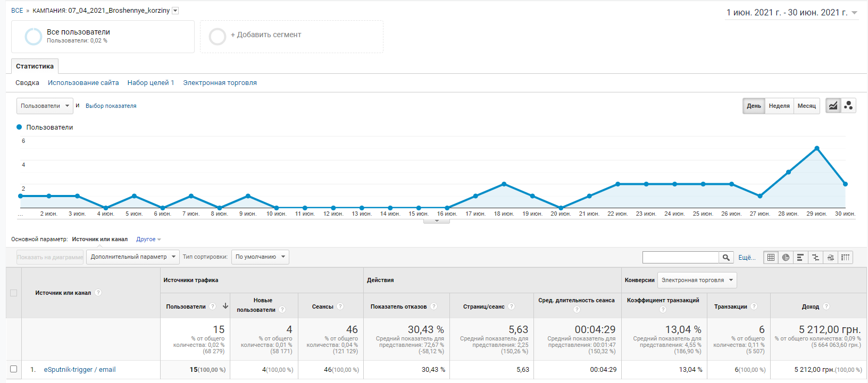Switch chart granularity to Неделя
868x383 pixels.
pos(779,106)
